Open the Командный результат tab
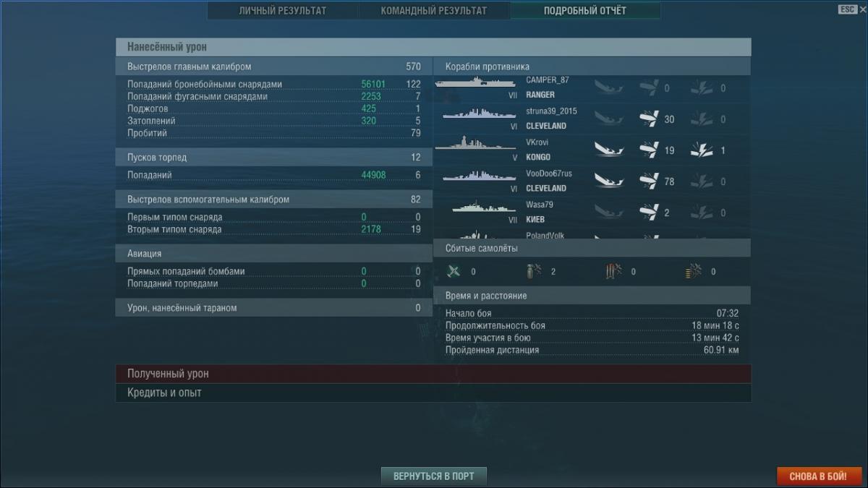 [x=434, y=11]
